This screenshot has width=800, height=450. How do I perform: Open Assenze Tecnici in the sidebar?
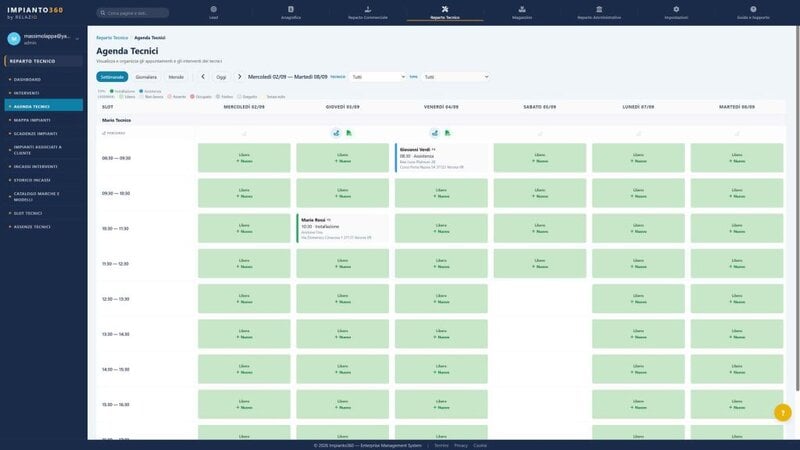(43, 227)
